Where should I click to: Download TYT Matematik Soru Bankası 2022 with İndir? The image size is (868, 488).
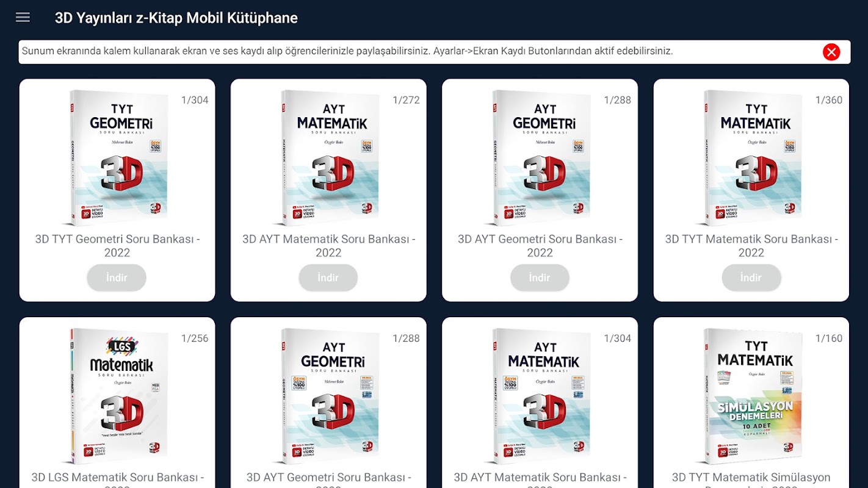coord(751,278)
